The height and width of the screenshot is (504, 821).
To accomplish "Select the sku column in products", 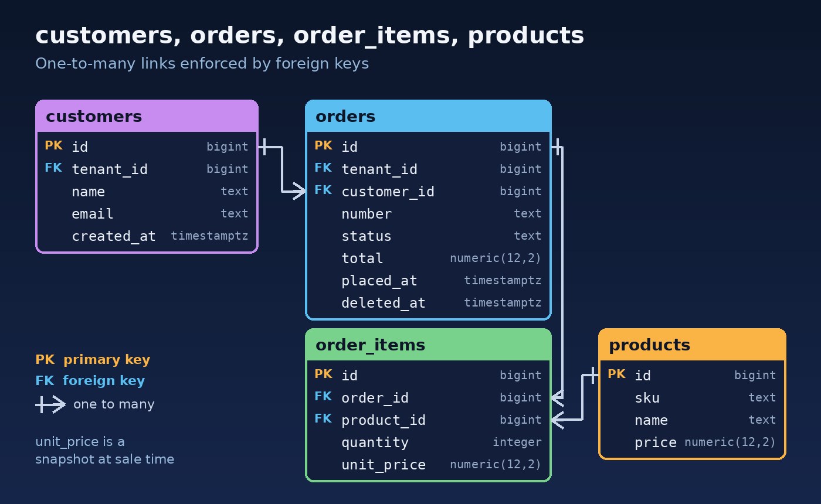I will (692, 397).
